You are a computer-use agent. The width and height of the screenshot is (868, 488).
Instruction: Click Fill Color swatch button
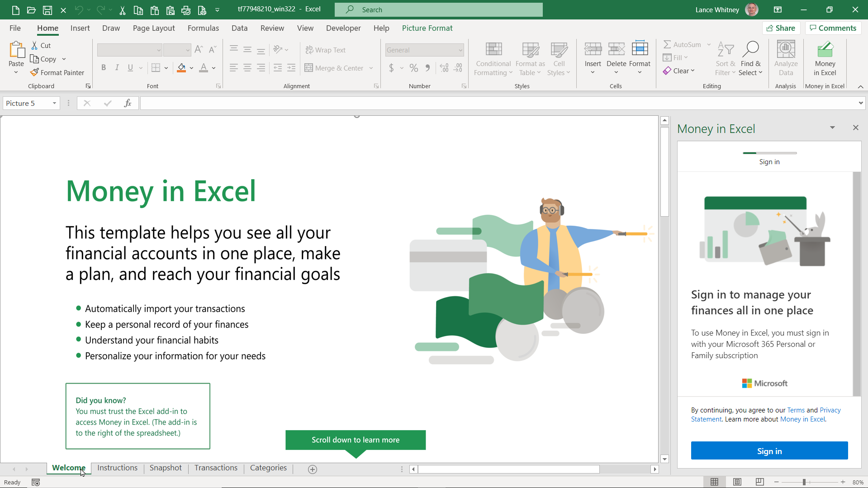click(x=181, y=68)
